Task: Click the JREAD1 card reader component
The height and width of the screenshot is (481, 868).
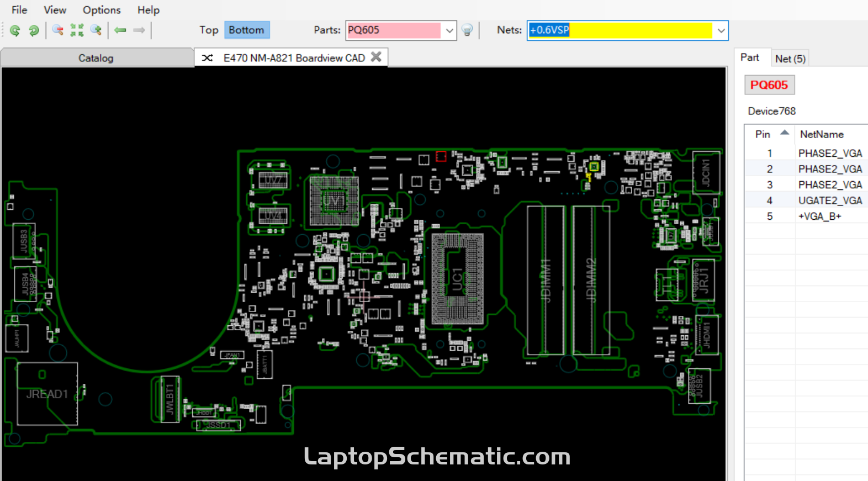Action: click(x=47, y=394)
